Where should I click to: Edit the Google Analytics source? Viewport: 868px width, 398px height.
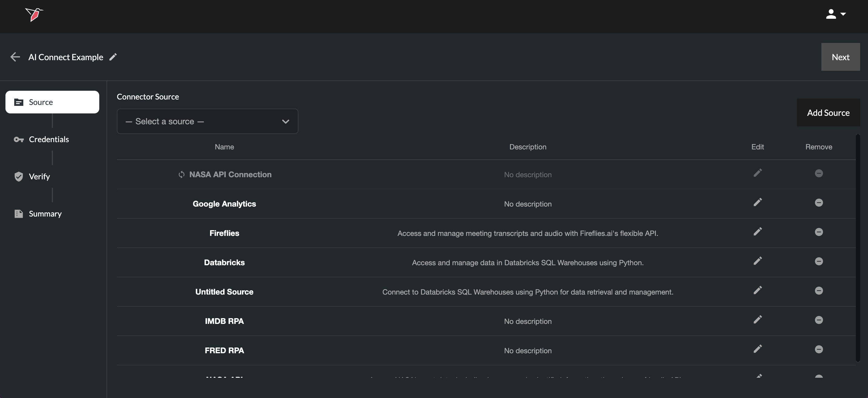(x=758, y=202)
